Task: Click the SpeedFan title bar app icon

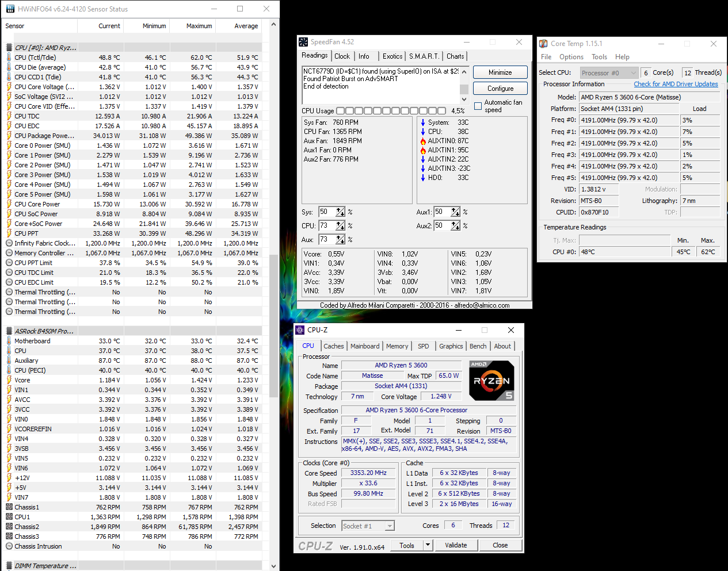Action: coord(303,42)
